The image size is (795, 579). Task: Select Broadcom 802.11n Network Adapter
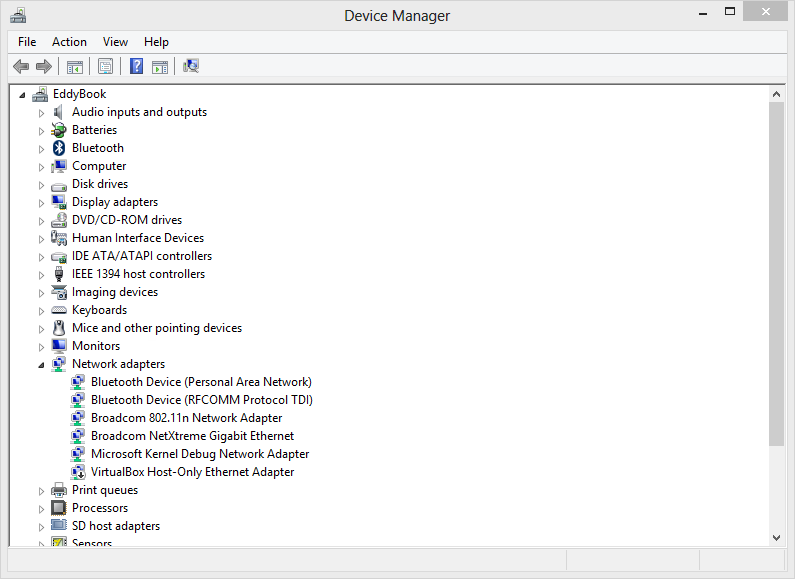tap(186, 418)
